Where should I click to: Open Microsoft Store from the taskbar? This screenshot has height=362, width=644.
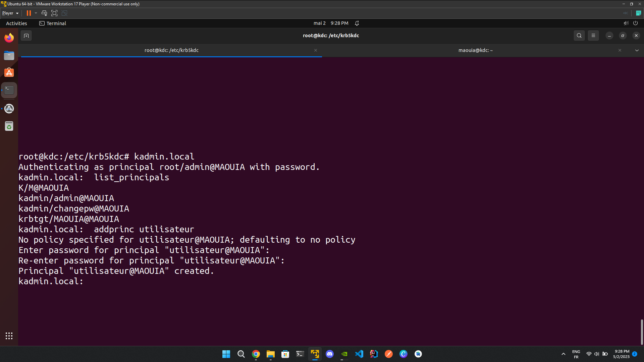pos(285,354)
